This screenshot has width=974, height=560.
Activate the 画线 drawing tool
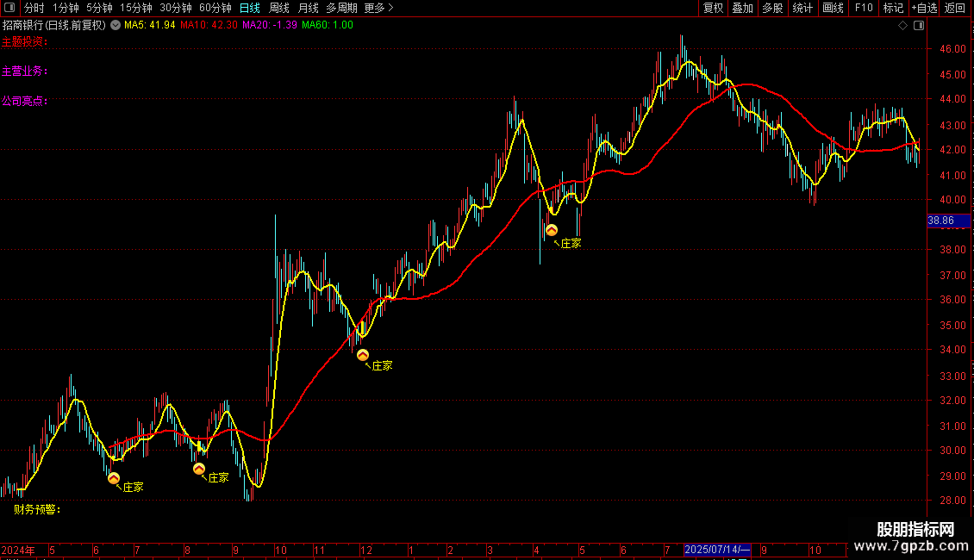[x=833, y=8]
